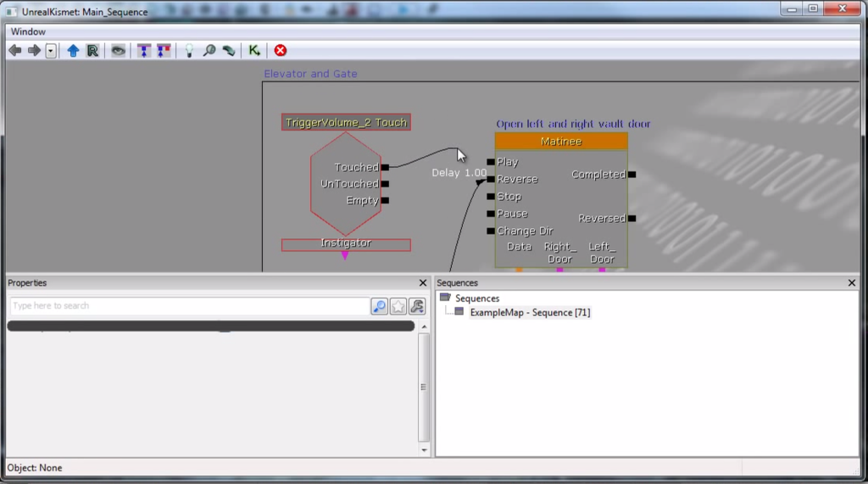
Task: Click the Properties vertical scrollbar thumb
Action: (x=424, y=387)
